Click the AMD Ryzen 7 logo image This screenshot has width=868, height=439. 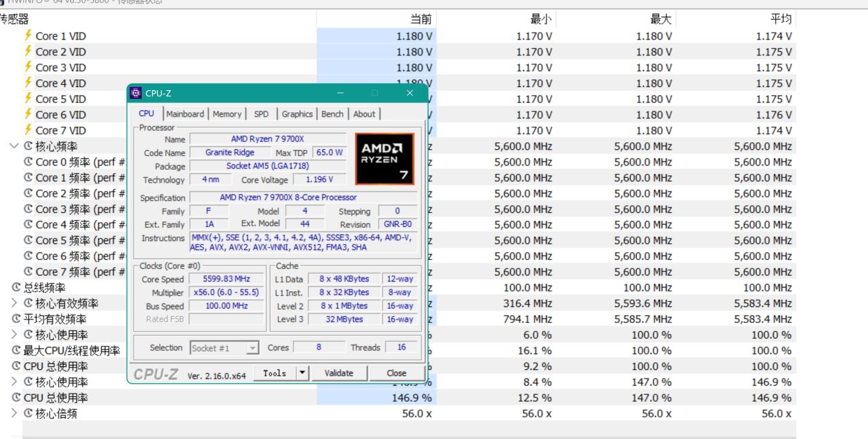point(384,159)
